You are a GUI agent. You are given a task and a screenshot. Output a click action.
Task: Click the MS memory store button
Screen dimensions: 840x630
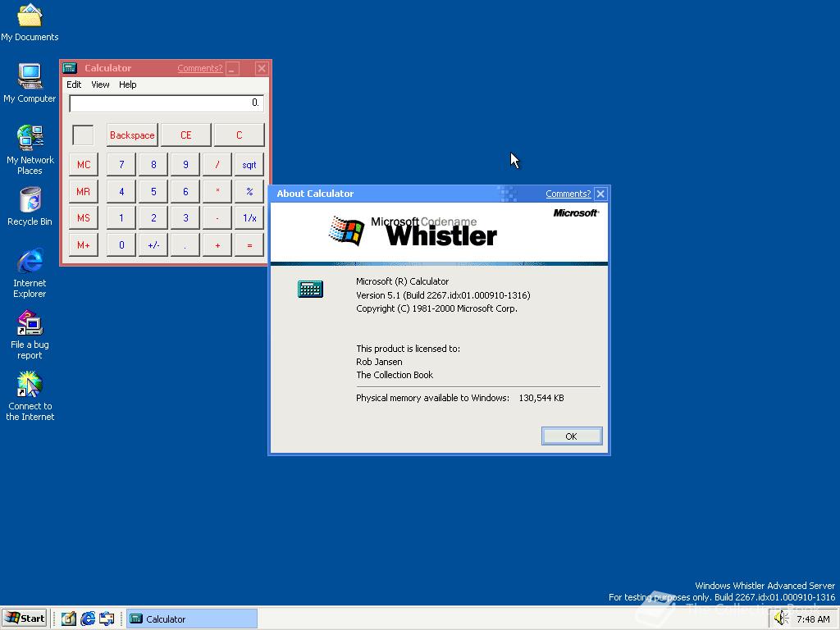(x=84, y=218)
